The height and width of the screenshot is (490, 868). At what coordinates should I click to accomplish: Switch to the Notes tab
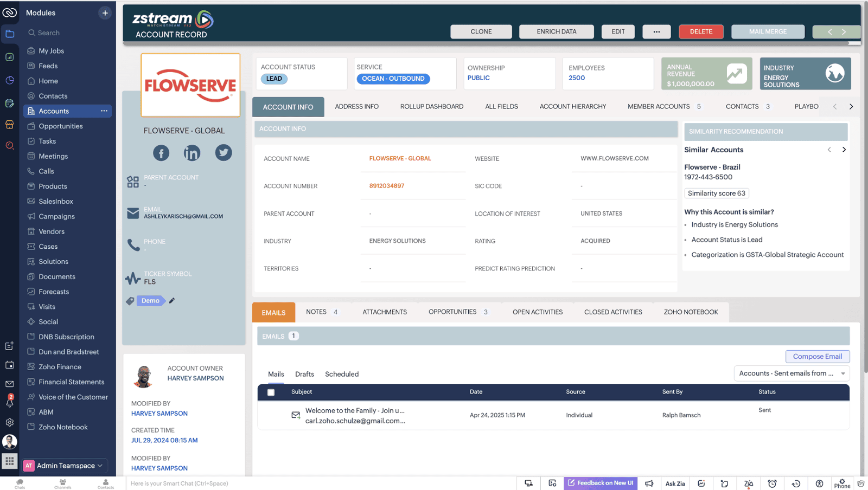[321, 312]
